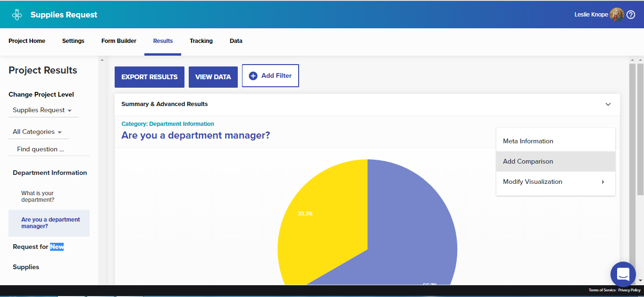
Task: Click the plus icon in Add Filter
Action: pos(253,76)
